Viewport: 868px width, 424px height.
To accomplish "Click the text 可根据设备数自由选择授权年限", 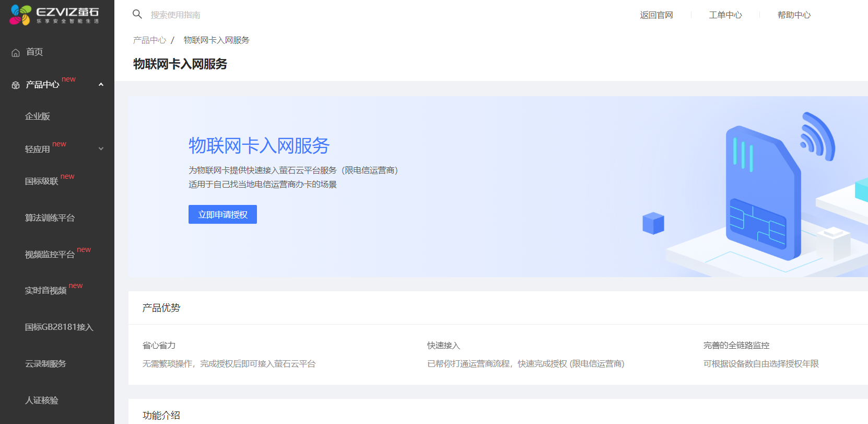I will click(761, 364).
